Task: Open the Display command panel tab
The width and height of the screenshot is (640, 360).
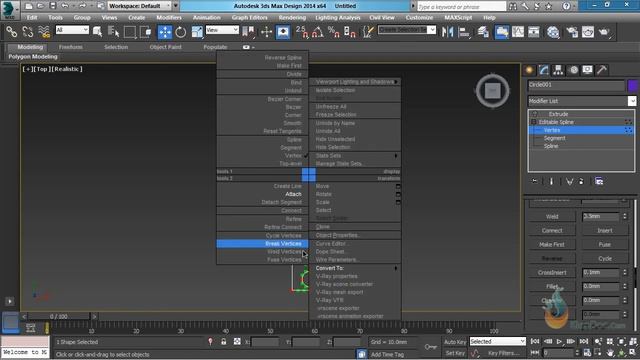Action: (x=587, y=70)
